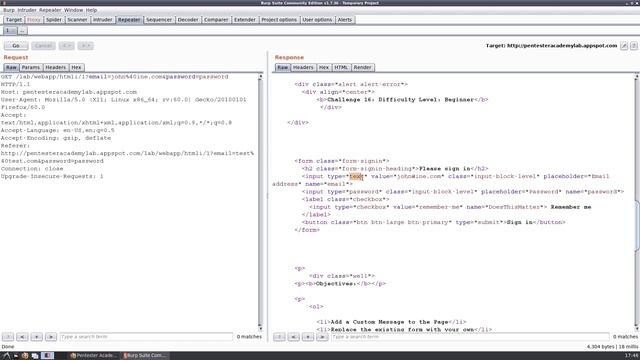Click the request search term field
Image resolution: width=640 pixels, height=360 pixels.
point(146,337)
